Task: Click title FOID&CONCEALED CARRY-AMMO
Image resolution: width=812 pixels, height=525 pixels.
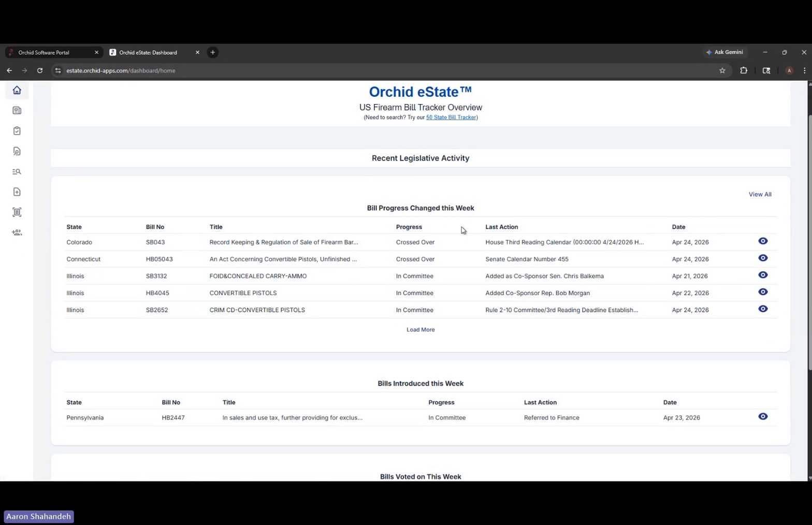Action: pos(258,276)
